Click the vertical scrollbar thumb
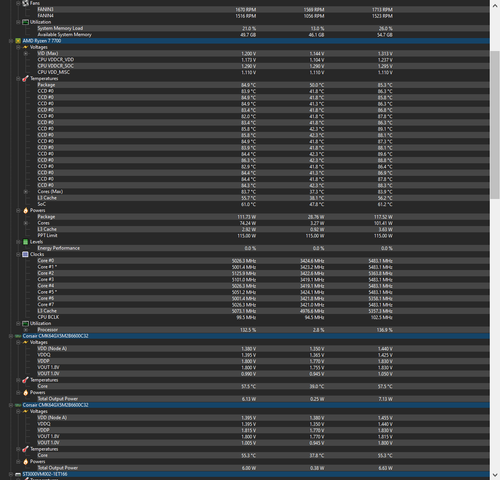The height and width of the screenshot is (480, 500). [495, 125]
